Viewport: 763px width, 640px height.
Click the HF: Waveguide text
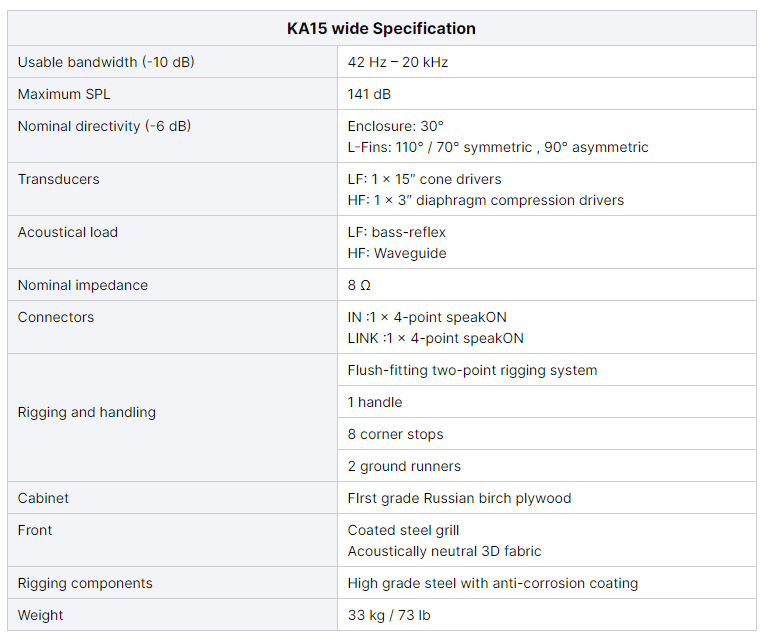click(x=397, y=253)
